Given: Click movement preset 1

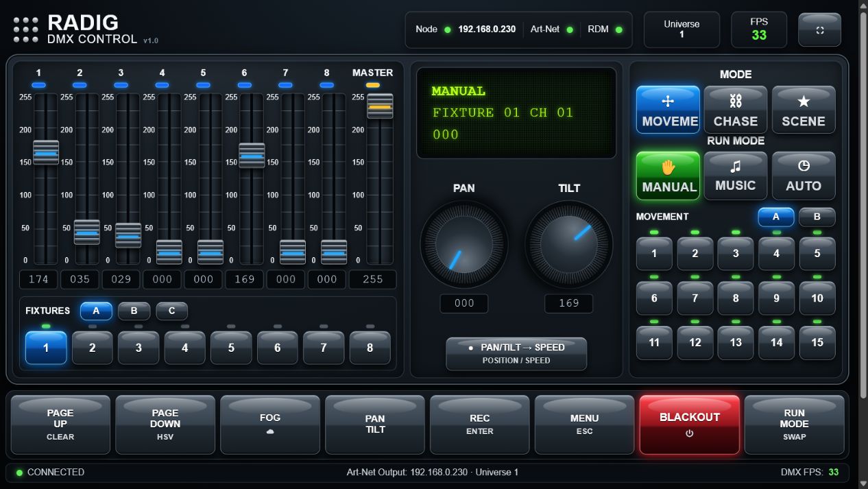Looking at the screenshot, I should (654, 254).
